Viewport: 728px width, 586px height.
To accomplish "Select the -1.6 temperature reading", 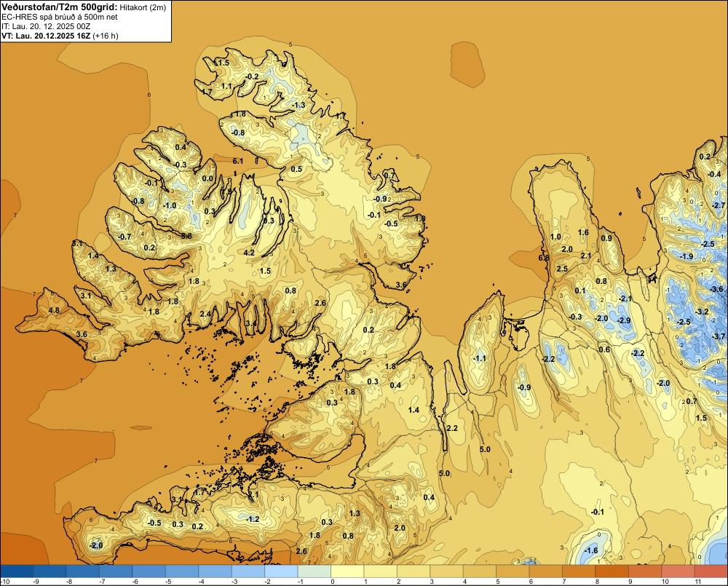I will coord(591,551).
